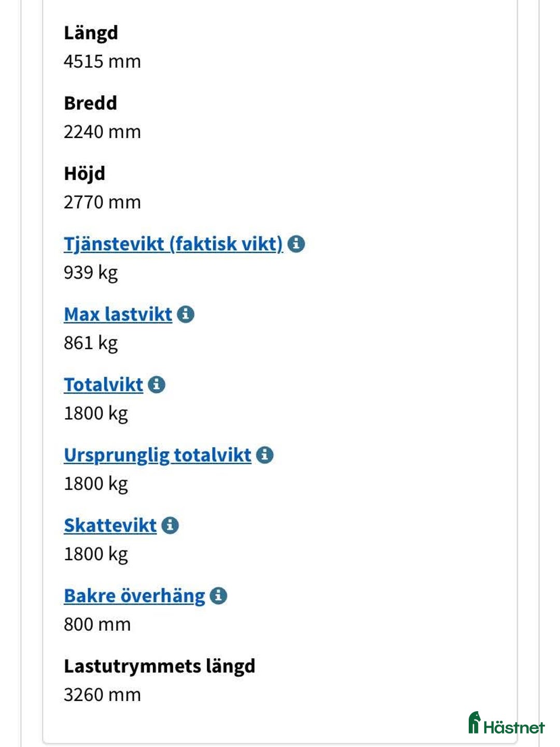This screenshot has height=747, width=560.
Task: Open the Totalvikt link
Action: [x=103, y=384]
